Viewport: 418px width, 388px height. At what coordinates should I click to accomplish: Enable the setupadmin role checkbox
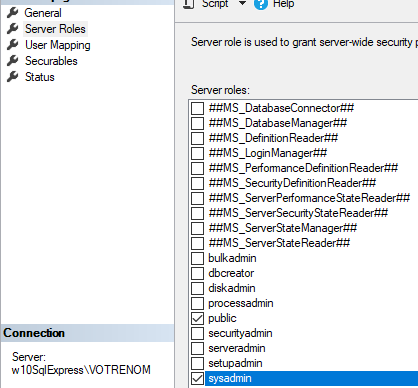click(197, 363)
